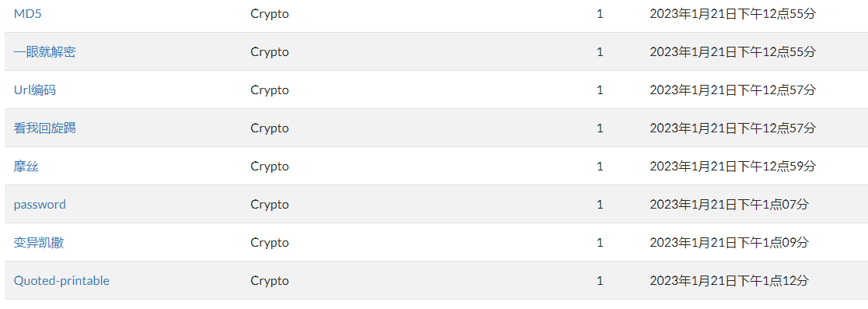Click the value 1 in Url编码 row
The width and height of the screenshot is (868, 309).
[x=600, y=90]
